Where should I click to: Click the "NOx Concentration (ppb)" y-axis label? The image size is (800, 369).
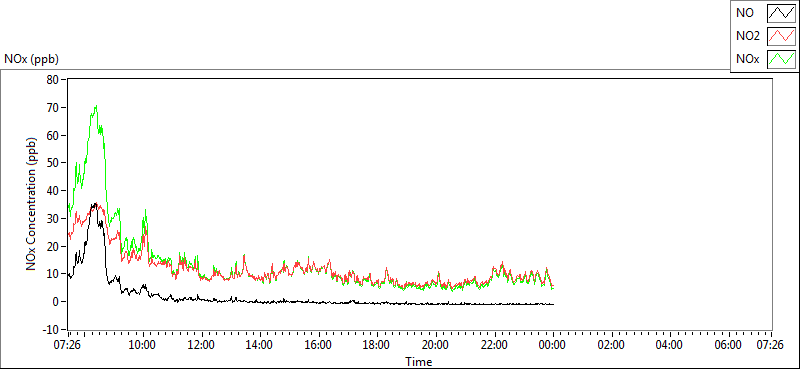pyautogui.click(x=32, y=203)
